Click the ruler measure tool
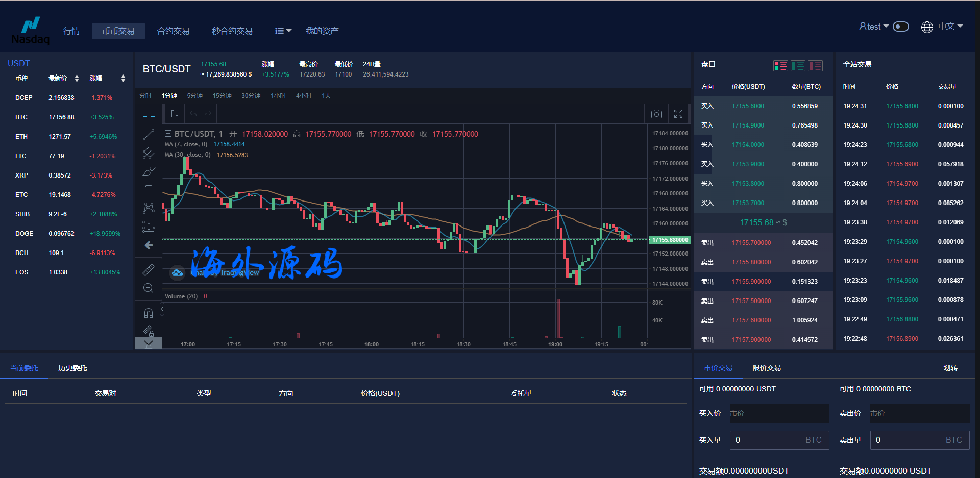Screen dimensions: 980x478 click(x=149, y=269)
